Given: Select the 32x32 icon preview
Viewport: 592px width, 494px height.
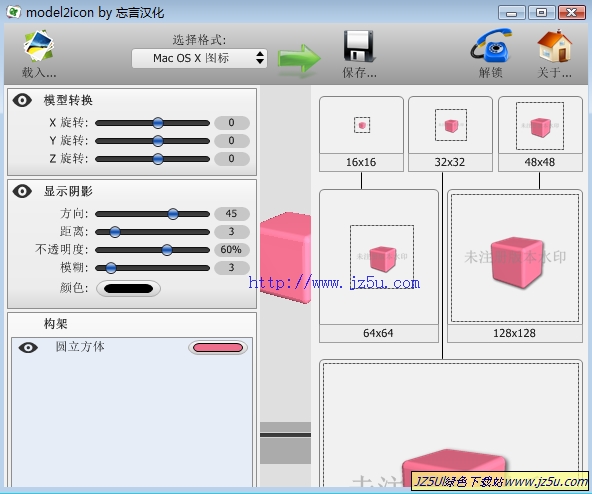Looking at the screenshot, I should [x=450, y=125].
